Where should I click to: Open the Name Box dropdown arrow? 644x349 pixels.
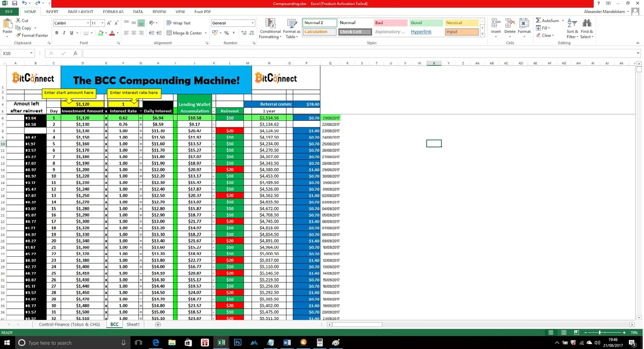coord(31,53)
